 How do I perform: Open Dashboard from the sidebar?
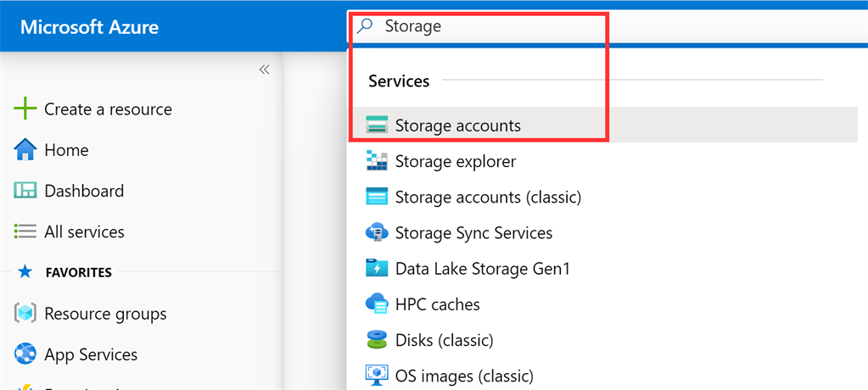(x=84, y=191)
